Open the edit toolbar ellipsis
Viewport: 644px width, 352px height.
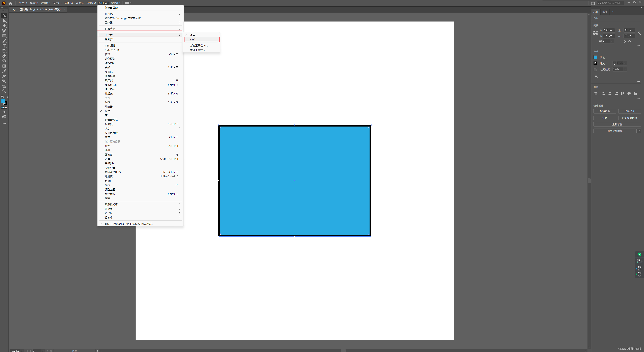[4, 123]
